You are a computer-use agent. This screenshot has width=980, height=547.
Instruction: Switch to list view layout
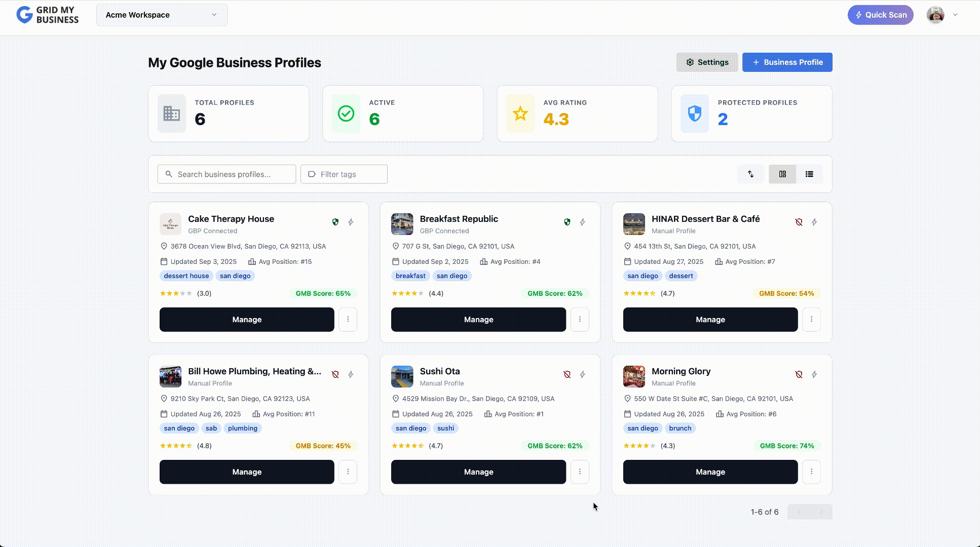[x=810, y=174]
